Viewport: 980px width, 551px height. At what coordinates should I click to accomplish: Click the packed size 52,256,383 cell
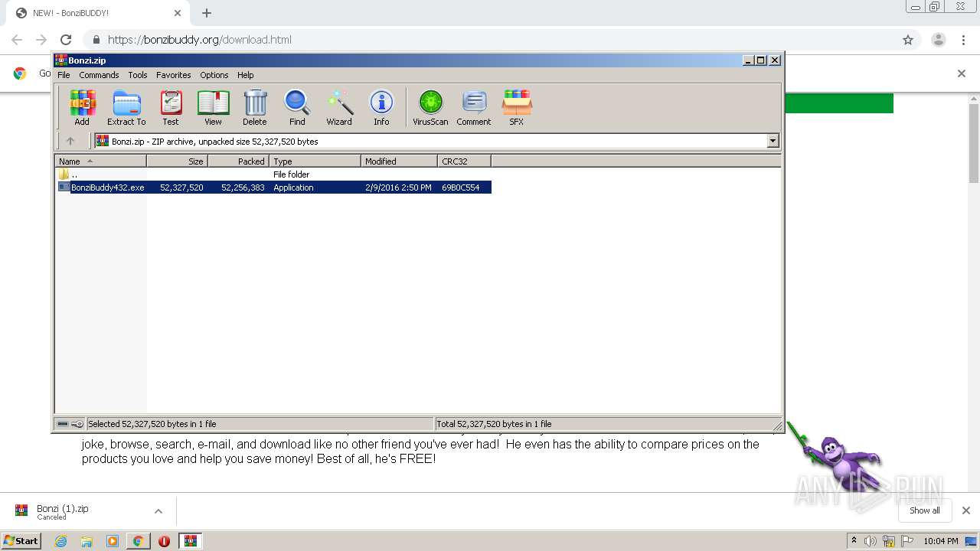point(243,187)
